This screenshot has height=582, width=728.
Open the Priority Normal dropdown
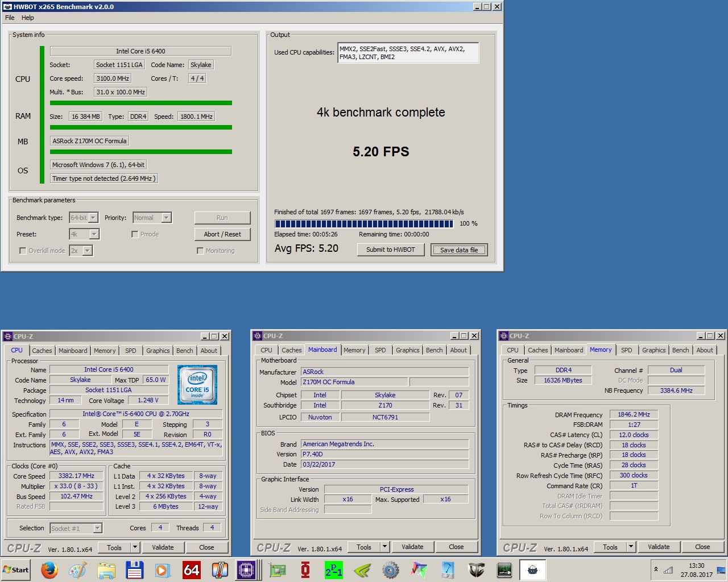click(x=166, y=218)
